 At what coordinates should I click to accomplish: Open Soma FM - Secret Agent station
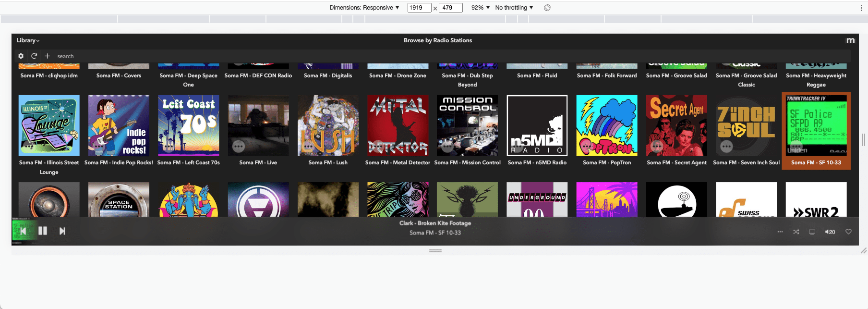click(x=677, y=125)
